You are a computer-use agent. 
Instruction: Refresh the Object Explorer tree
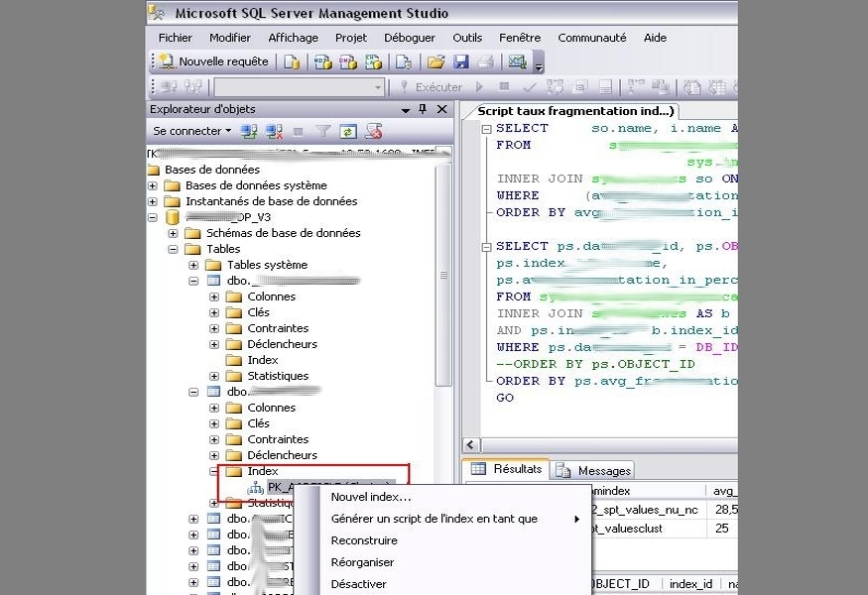click(348, 131)
